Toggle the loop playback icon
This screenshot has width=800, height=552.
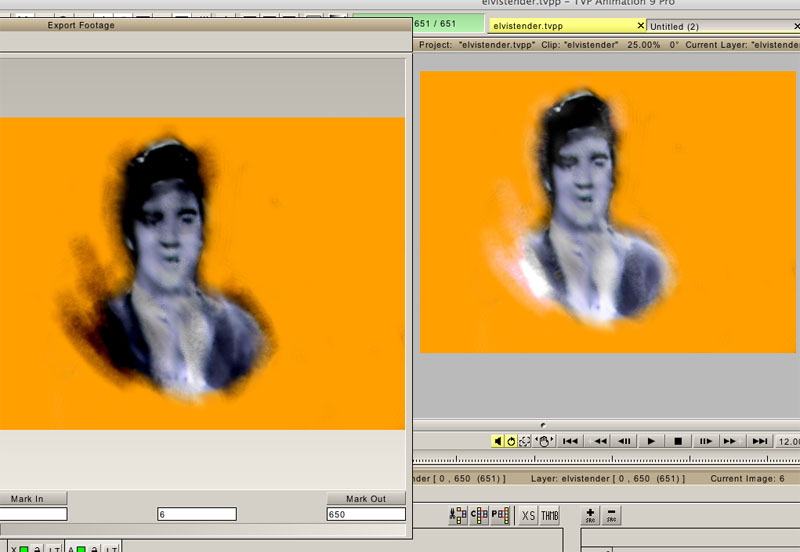point(511,441)
